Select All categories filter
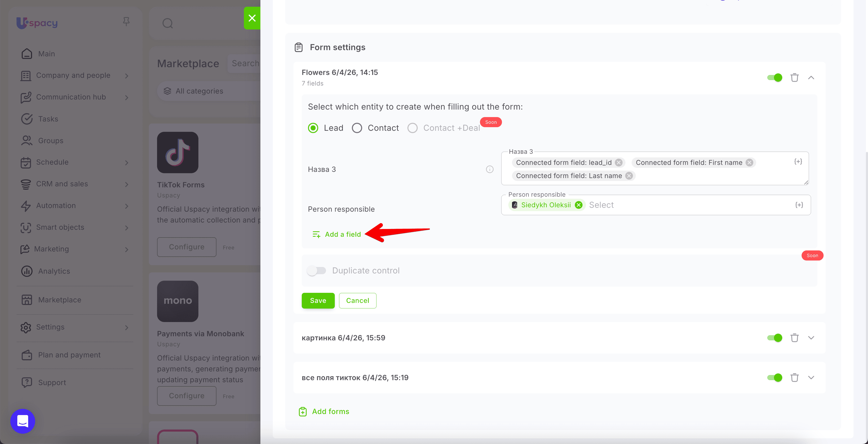This screenshot has width=868, height=444. coord(208,91)
